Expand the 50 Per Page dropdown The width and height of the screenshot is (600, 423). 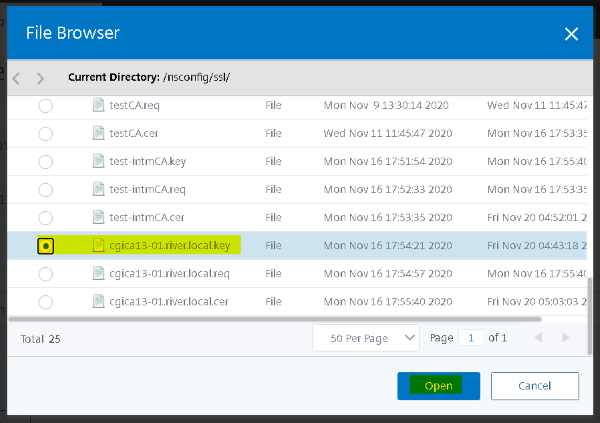tap(366, 339)
